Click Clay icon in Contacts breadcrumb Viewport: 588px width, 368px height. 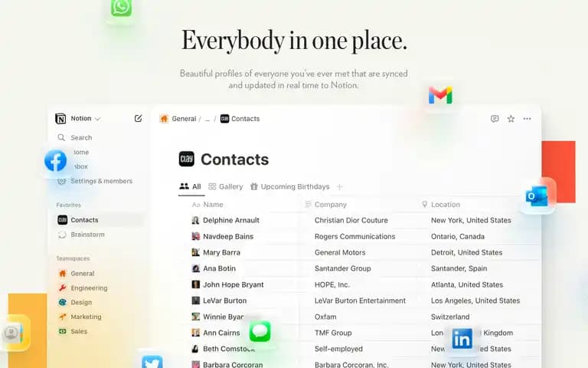pos(224,119)
